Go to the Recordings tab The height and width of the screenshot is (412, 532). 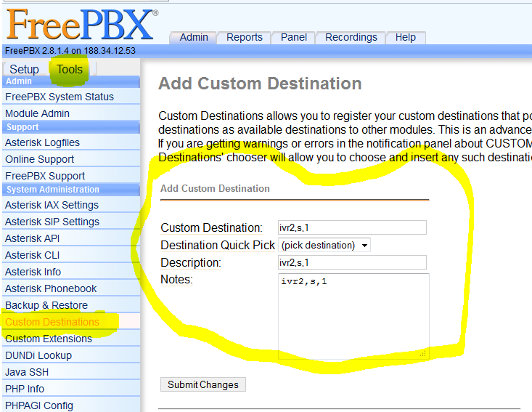pyautogui.click(x=351, y=37)
